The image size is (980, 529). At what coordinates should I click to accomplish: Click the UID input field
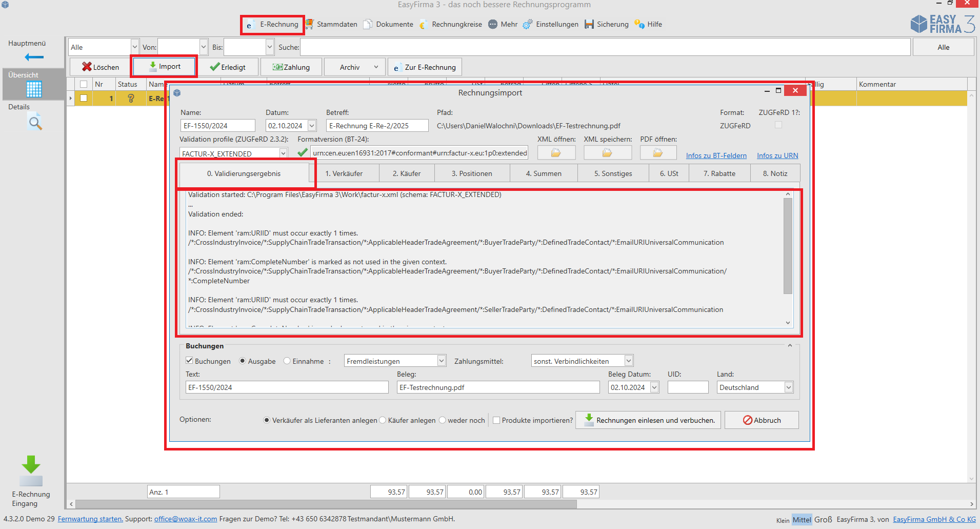688,387
